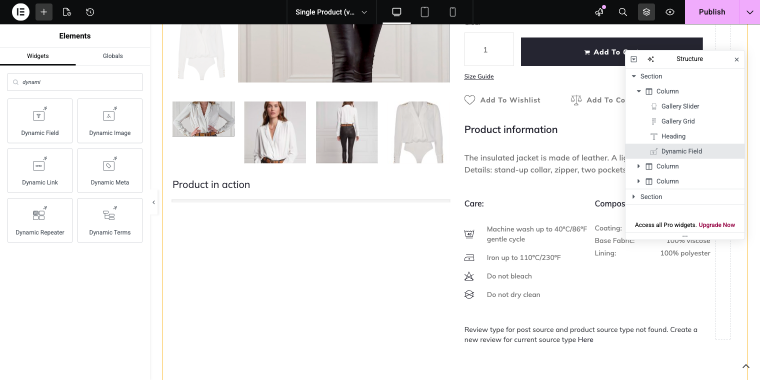Open the revision history clock icon
Viewport: 760px width, 380px height.
(x=90, y=12)
